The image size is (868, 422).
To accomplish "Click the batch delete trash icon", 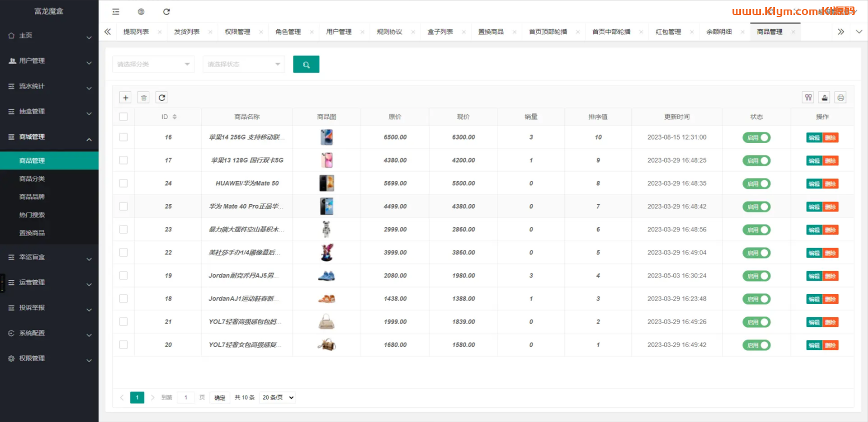I will point(144,98).
